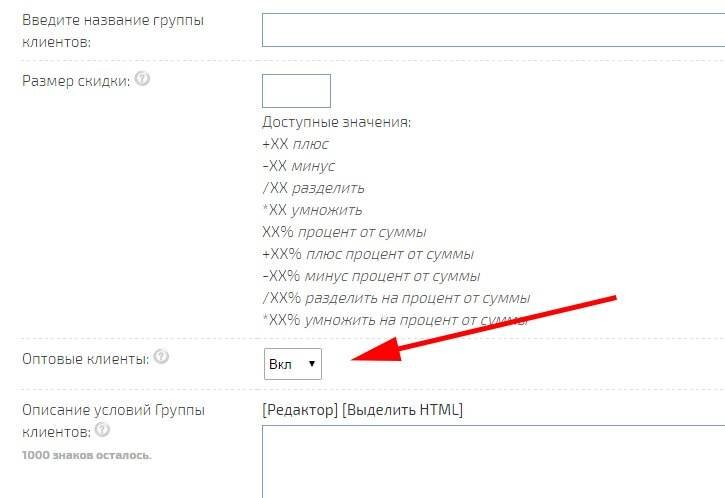Focus the client group name input field
Screen dimensions: 725x498
coord(492,29)
